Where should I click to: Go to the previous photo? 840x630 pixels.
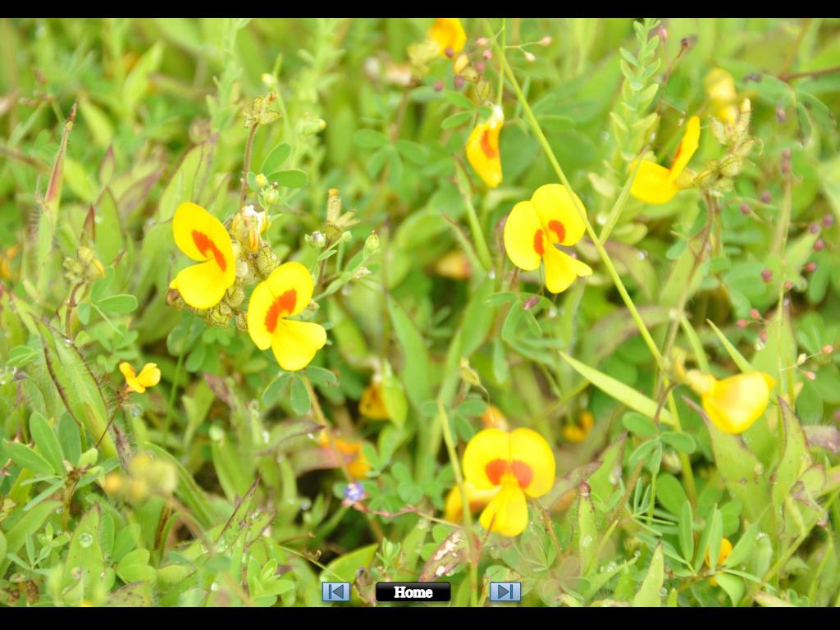pyautogui.click(x=336, y=591)
